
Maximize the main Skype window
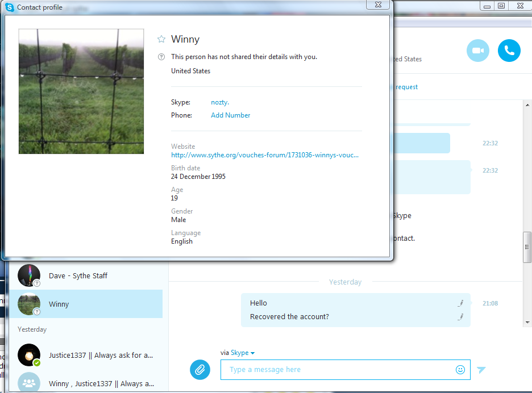pos(501,6)
